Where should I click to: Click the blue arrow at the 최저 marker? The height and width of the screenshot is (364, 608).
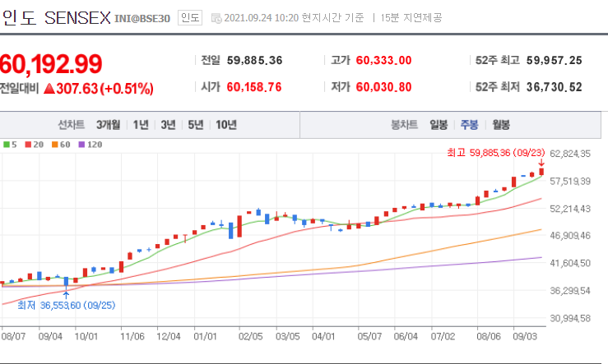(66, 292)
